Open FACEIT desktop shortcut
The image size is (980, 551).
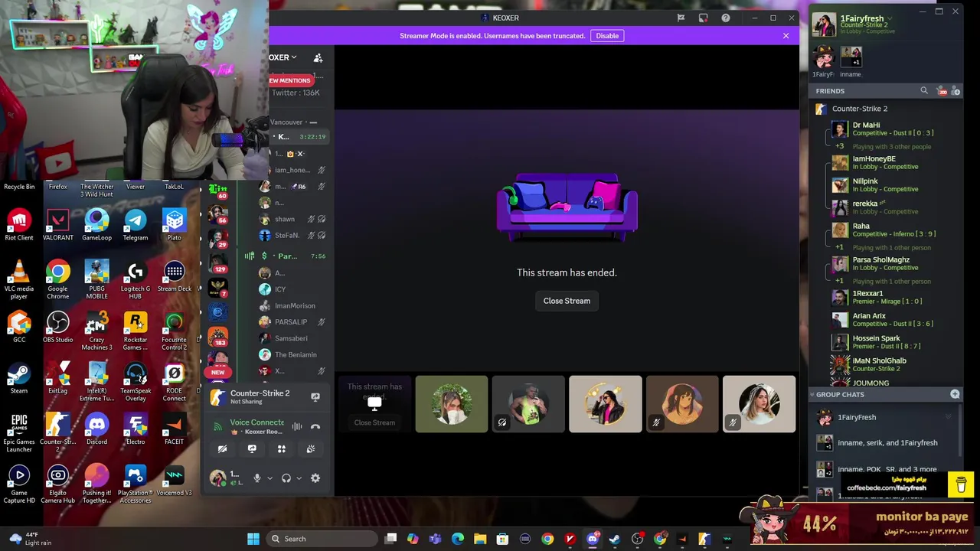click(x=174, y=429)
